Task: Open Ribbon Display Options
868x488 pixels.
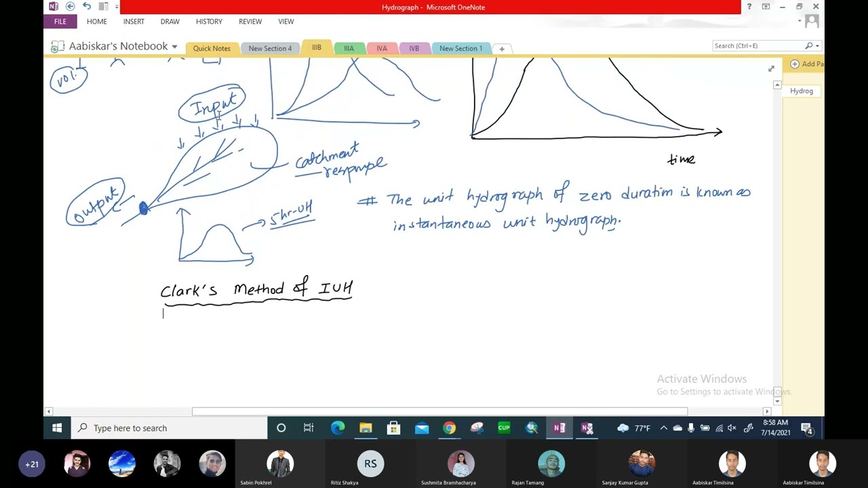Action: click(766, 7)
